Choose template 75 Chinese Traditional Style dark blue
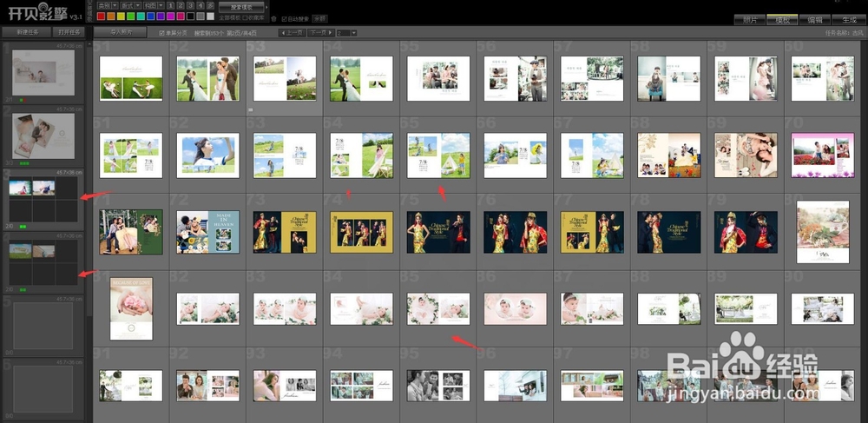The height and width of the screenshot is (423, 868). 438,232
